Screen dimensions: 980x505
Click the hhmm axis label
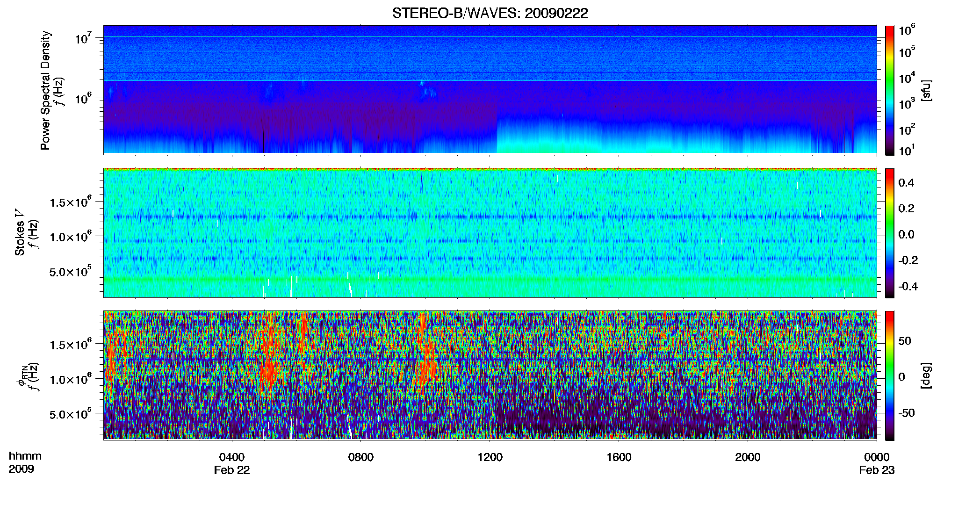pos(25,456)
